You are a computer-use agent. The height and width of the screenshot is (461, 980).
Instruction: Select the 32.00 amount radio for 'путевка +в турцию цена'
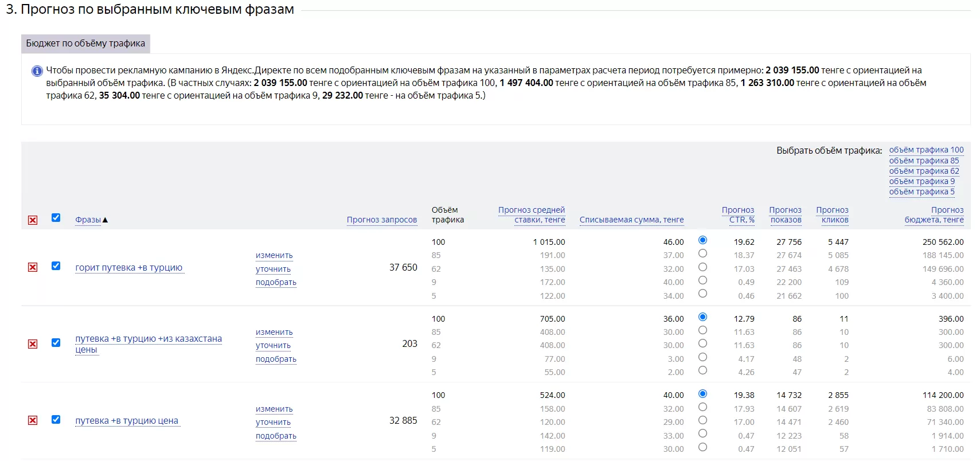(702, 407)
